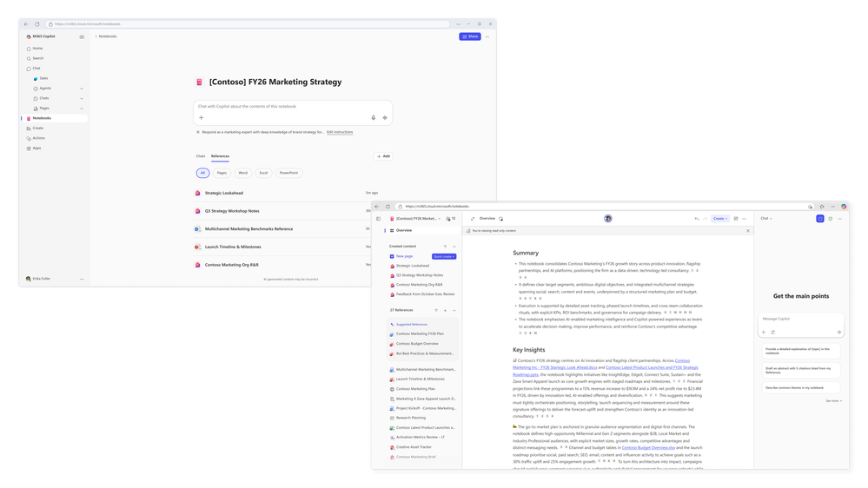The width and height of the screenshot is (868, 488).
Task: Open the Sales agent in the sidebar
Action: 43,78
